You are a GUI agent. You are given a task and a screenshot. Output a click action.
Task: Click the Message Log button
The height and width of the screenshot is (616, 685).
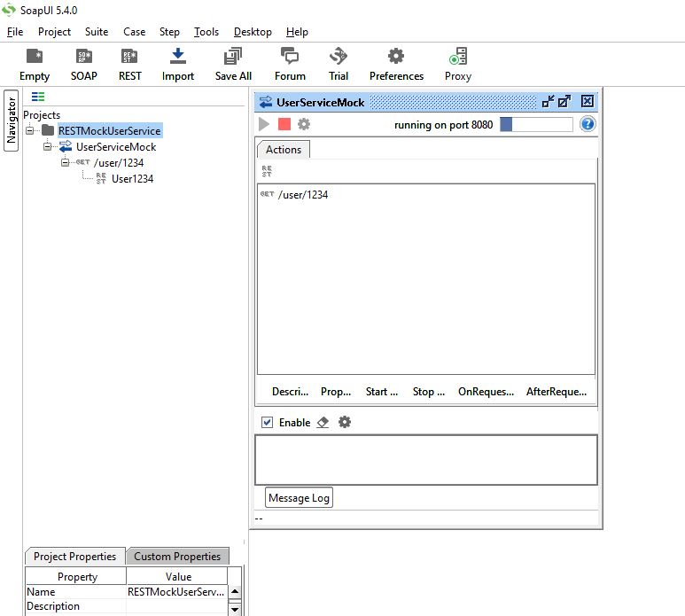tap(299, 497)
